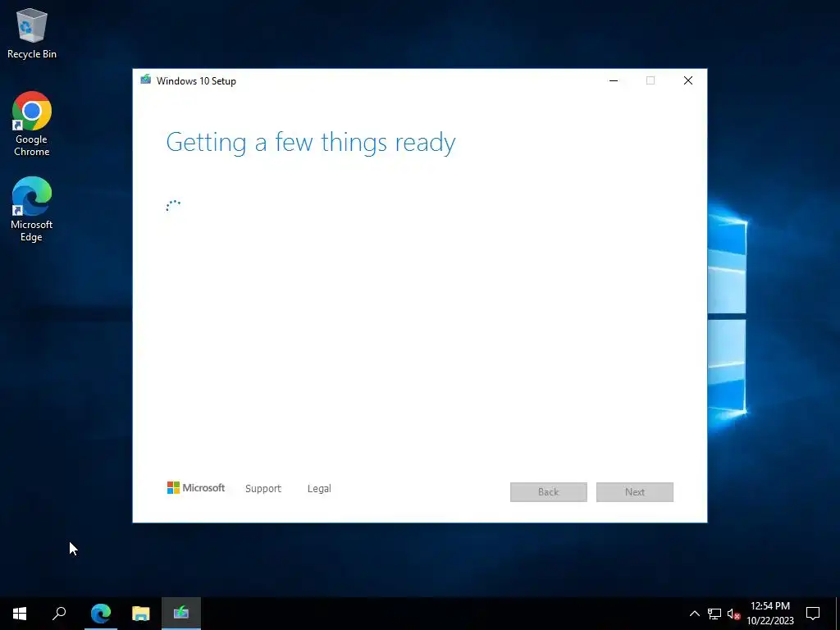This screenshot has width=840, height=630.
Task: Open File Explorer from the taskbar
Action: coord(141,614)
